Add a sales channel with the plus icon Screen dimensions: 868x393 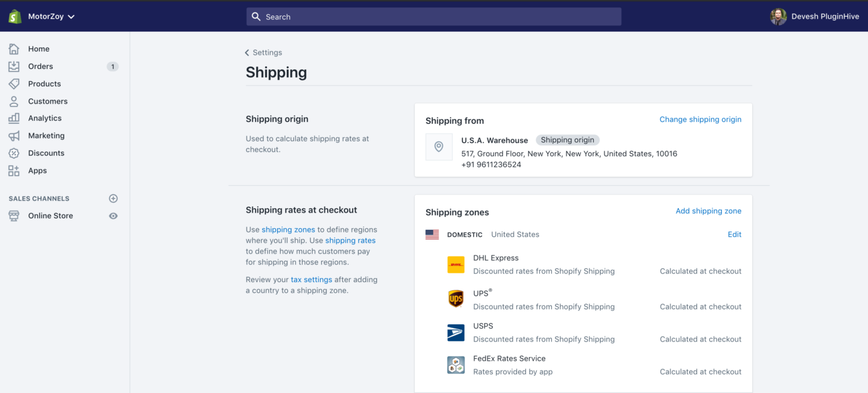pyautogui.click(x=113, y=198)
